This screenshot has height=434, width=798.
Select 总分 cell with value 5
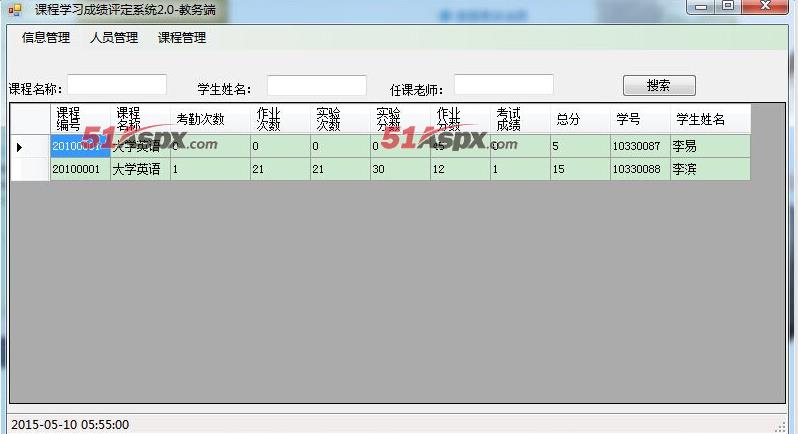(580, 147)
